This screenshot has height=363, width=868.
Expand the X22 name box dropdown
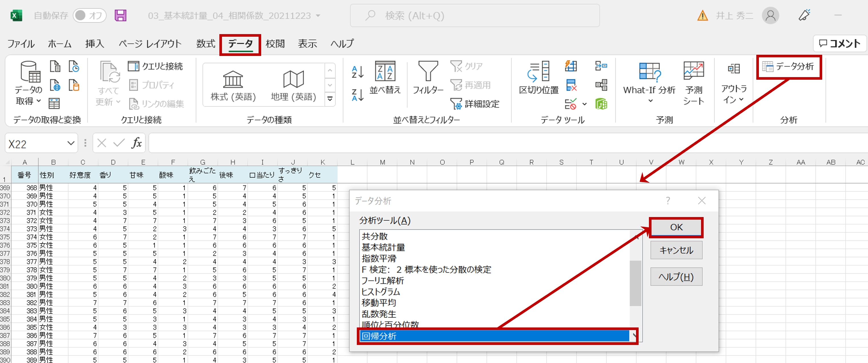[71, 143]
